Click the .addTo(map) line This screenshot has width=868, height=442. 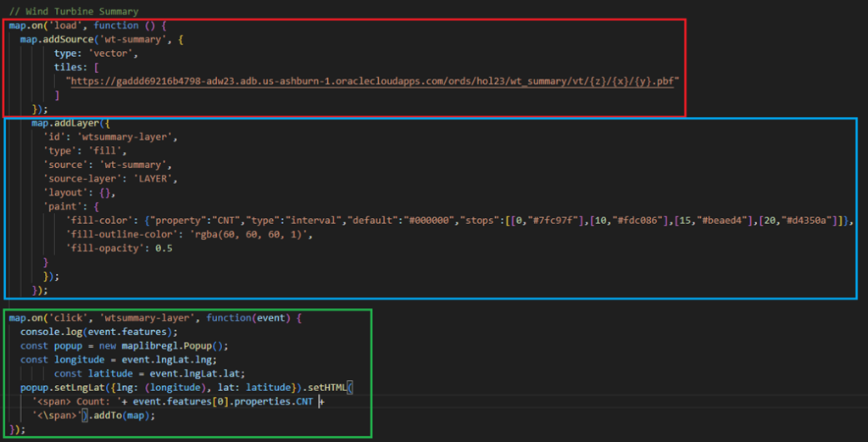click(93, 416)
